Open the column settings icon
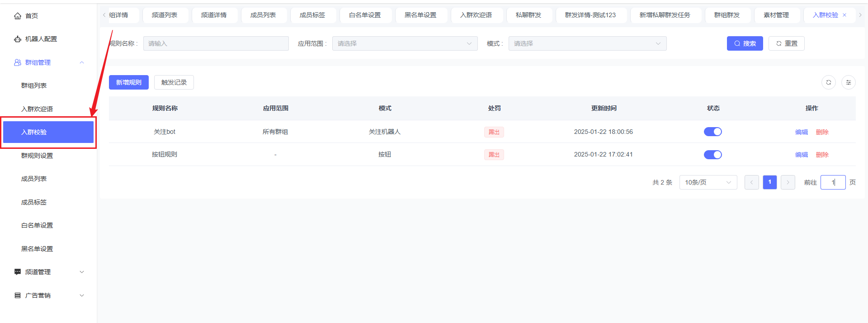This screenshot has width=868, height=323. point(848,82)
